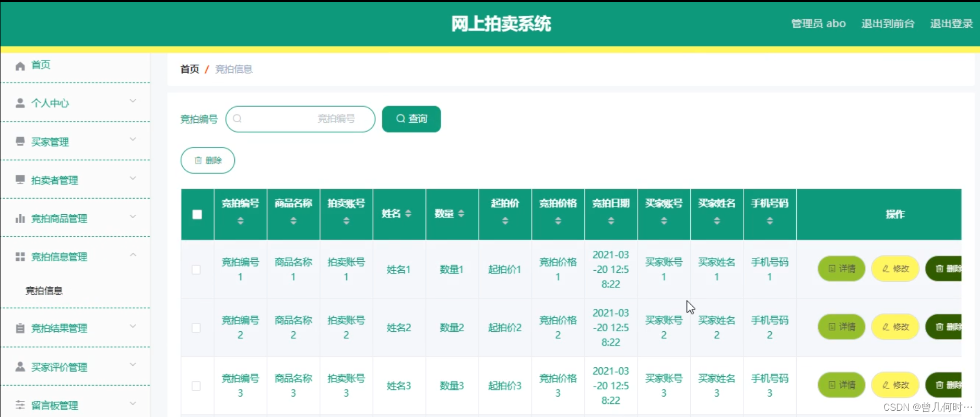Click 退出到前台 in the header
The height and width of the screenshot is (417, 980).
coord(888,24)
